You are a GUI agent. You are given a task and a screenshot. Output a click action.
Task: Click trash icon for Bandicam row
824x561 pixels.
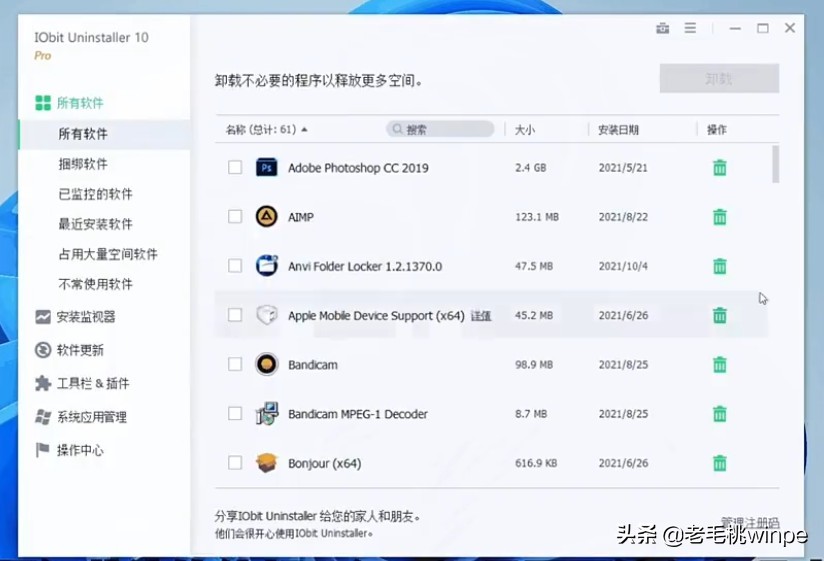click(719, 365)
